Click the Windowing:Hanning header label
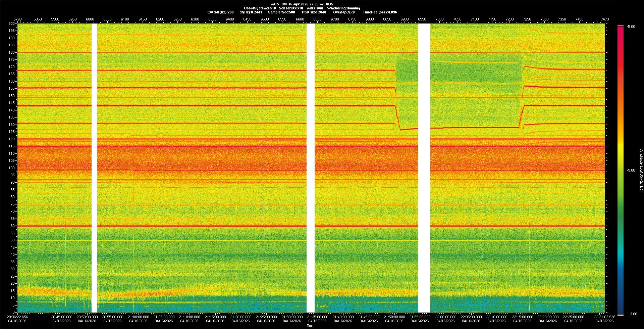 [x=343, y=8]
